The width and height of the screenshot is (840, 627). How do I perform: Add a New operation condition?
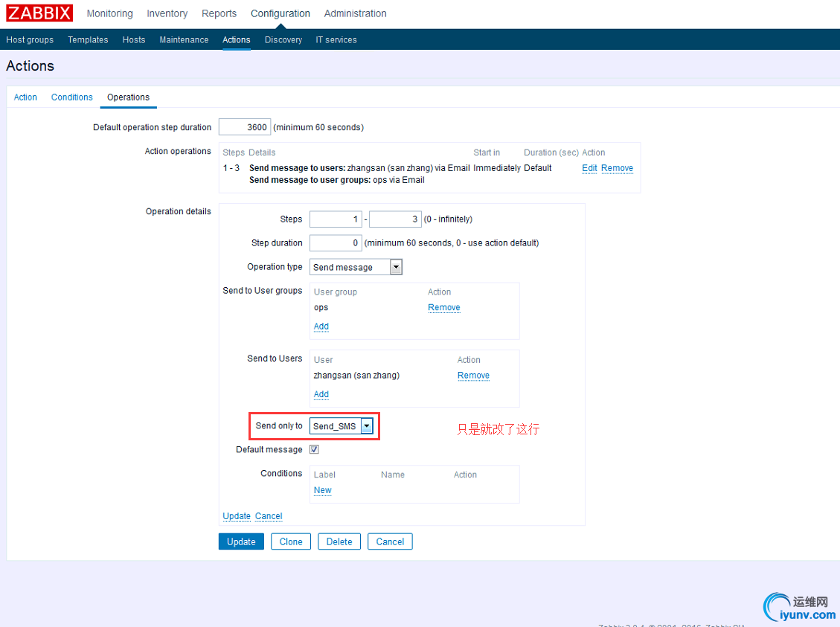(322, 490)
